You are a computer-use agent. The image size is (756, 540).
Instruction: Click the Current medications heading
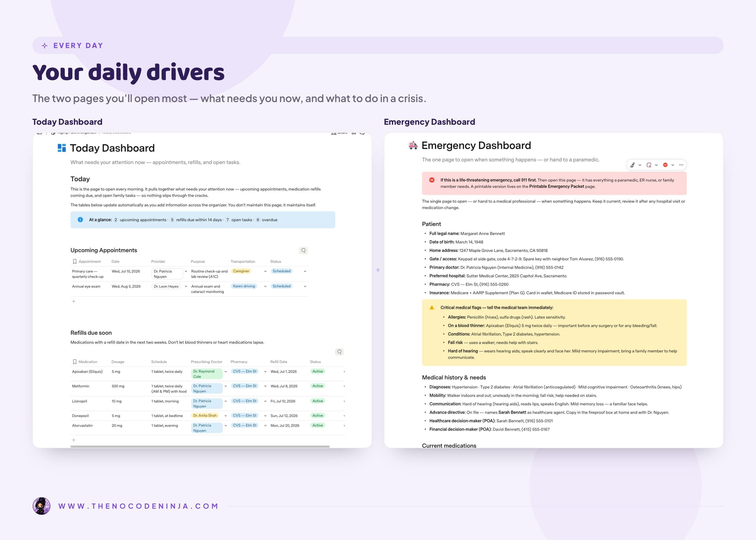(449, 446)
